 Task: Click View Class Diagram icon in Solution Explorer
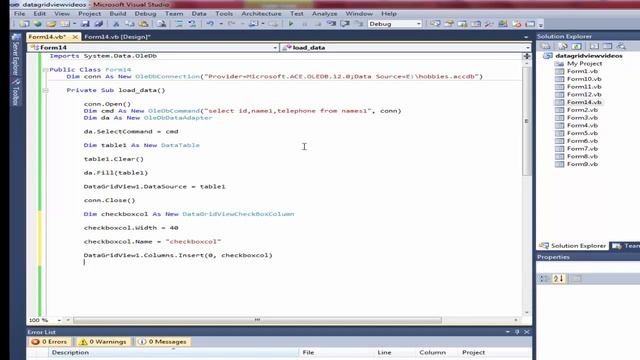point(621,46)
